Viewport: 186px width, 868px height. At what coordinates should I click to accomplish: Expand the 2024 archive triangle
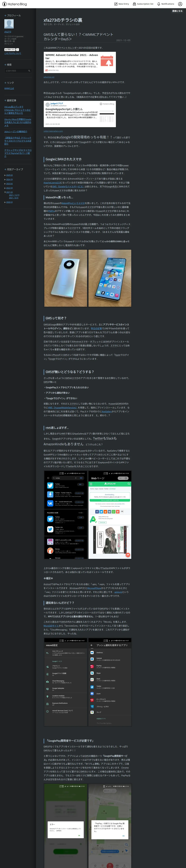pyautogui.click(x=5, y=180)
